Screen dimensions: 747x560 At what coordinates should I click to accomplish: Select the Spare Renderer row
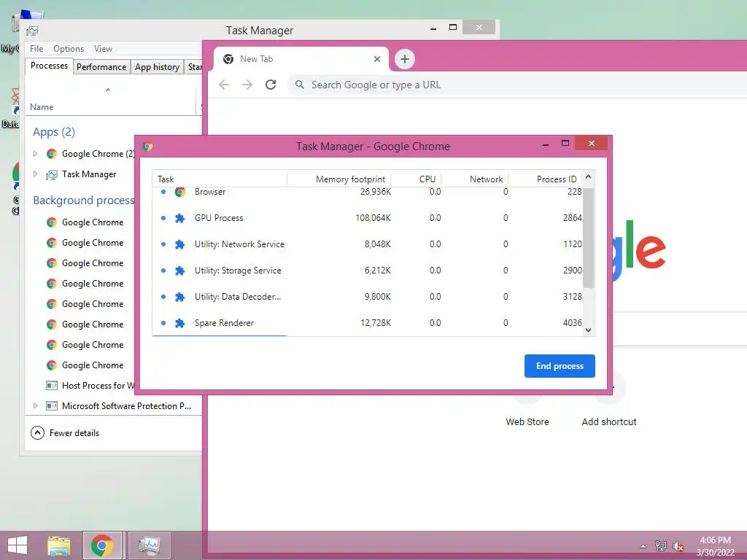tap(368, 323)
